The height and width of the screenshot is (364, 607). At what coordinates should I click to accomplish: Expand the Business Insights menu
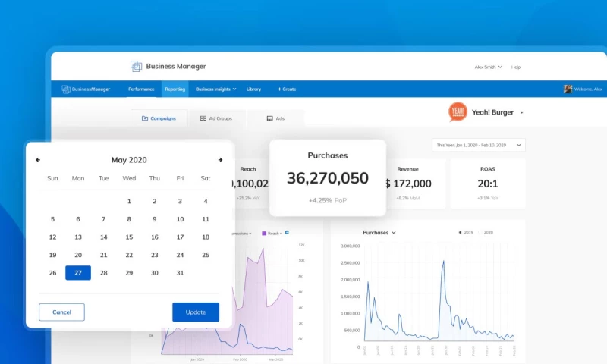[215, 89]
